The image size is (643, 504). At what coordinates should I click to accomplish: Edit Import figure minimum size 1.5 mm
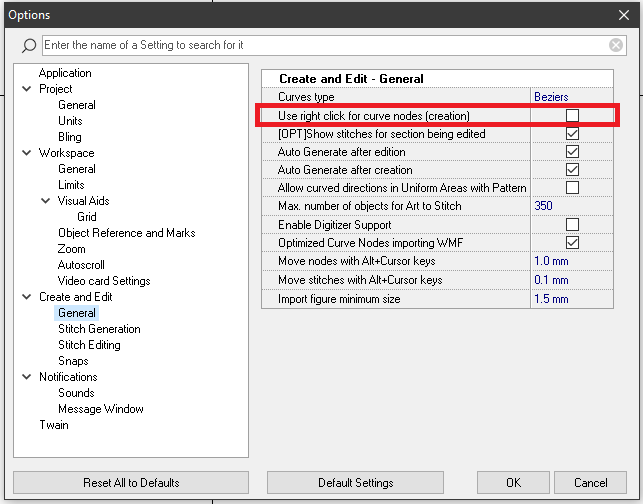point(551,299)
